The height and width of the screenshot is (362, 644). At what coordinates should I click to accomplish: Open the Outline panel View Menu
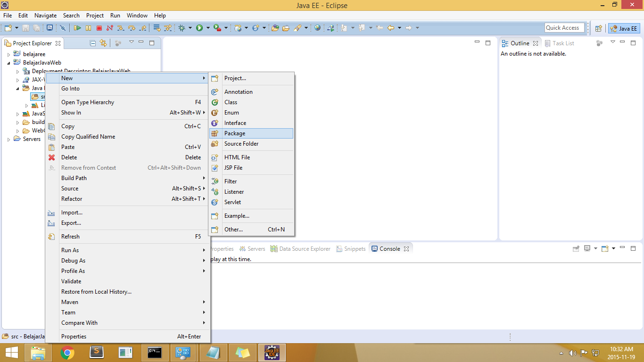pyautogui.click(x=613, y=42)
